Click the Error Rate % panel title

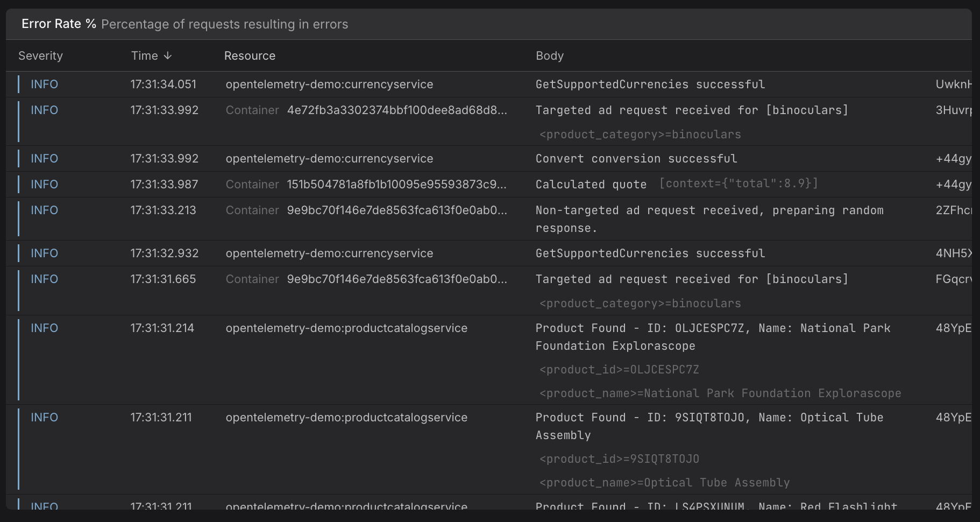[59, 24]
